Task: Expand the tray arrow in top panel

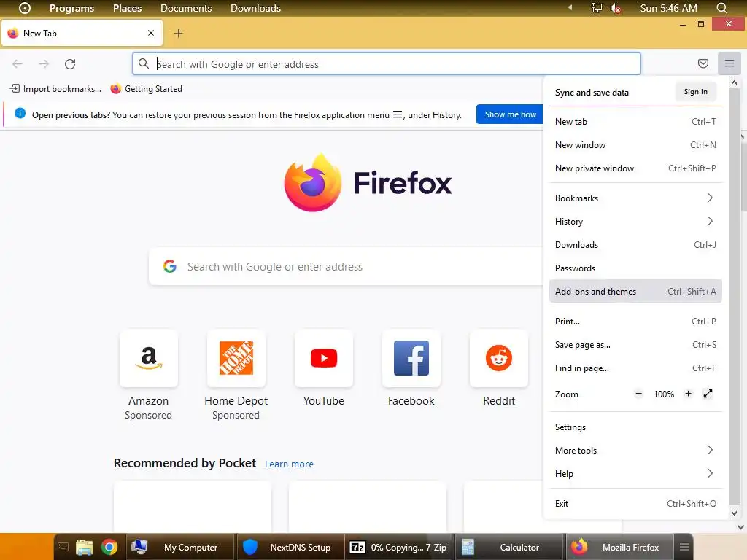Action: (570, 8)
